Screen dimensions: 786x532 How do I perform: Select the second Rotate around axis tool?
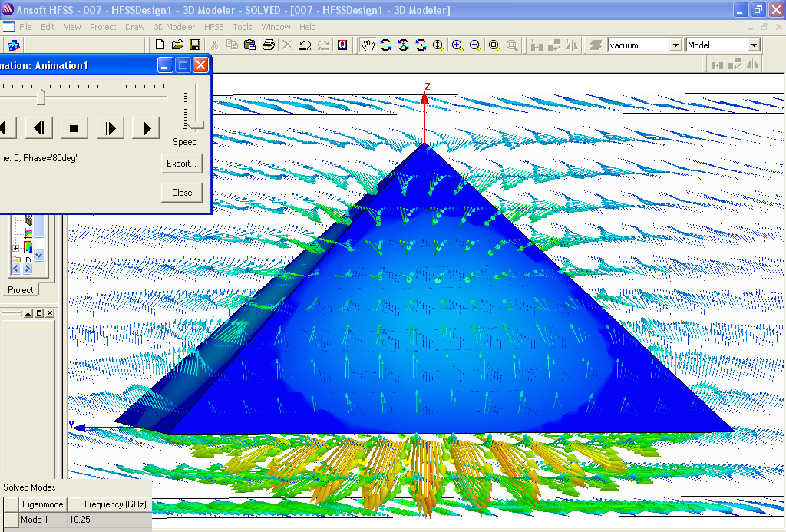coord(403,45)
